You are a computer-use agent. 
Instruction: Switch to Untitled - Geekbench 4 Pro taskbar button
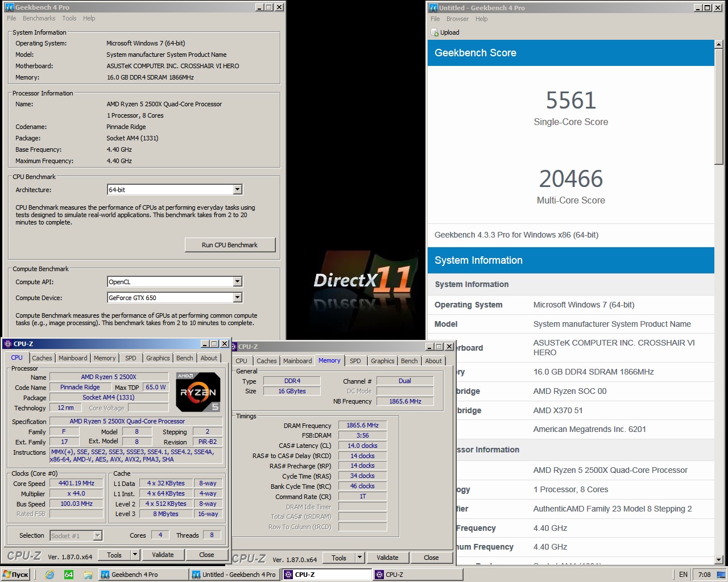tap(234, 575)
